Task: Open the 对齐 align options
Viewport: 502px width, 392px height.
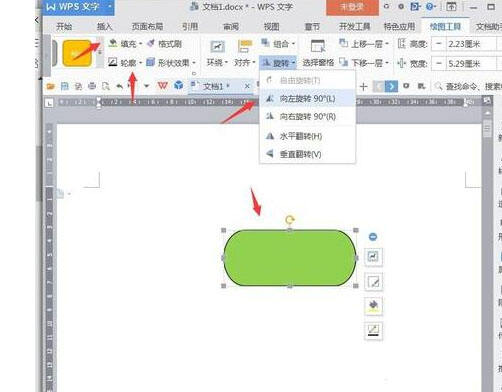Action: (x=245, y=53)
